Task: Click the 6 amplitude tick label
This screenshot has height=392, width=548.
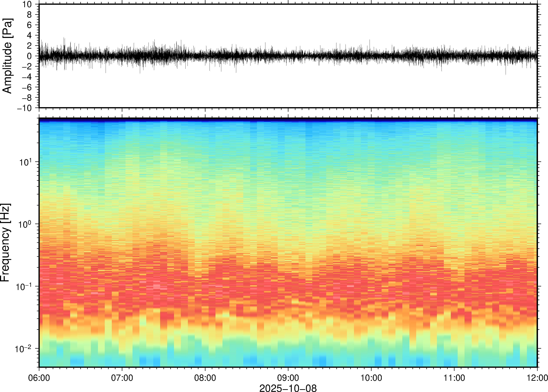Action: [29, 25]
